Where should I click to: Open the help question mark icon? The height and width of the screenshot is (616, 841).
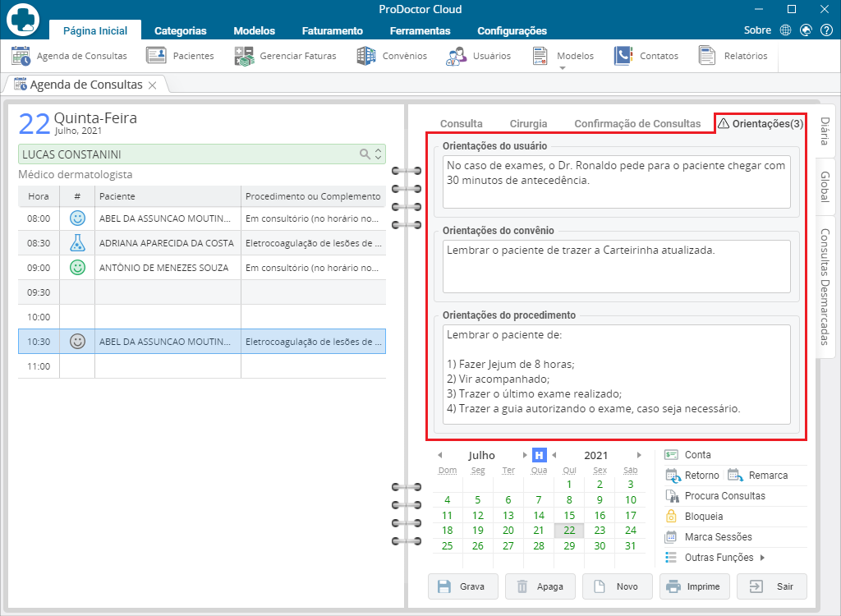click(826, 30)
